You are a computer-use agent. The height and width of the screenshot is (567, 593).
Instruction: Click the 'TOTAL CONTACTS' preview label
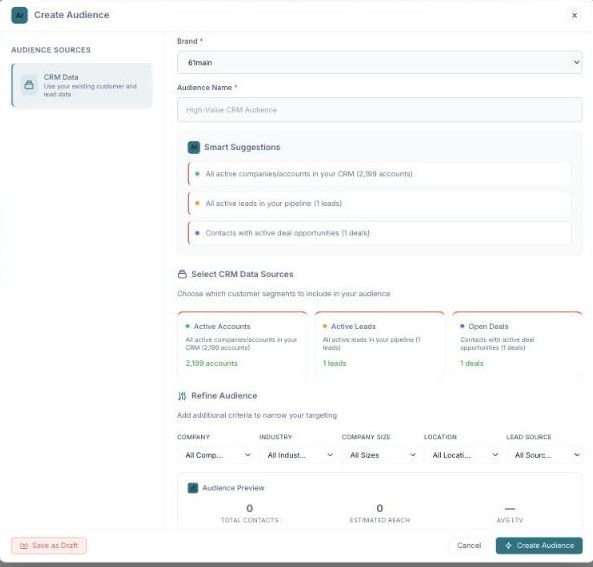coord(250,520)
